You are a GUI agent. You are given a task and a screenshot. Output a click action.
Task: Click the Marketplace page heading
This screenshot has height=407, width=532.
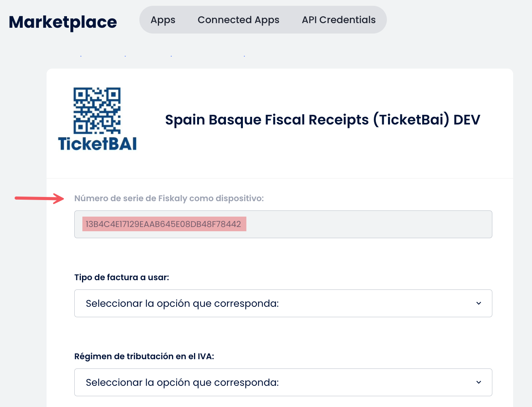pos(63,22)
